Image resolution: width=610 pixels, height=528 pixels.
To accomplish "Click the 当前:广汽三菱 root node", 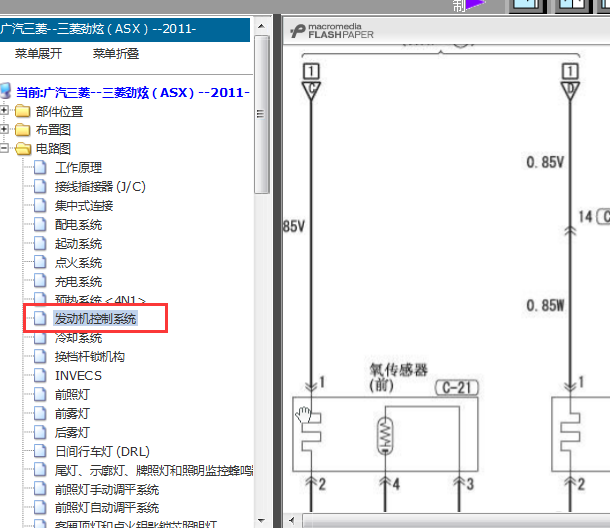I will tap(132, 93).
